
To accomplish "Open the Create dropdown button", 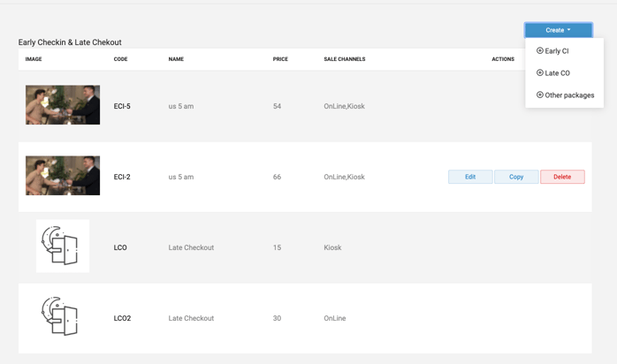I will pos(558,30).
